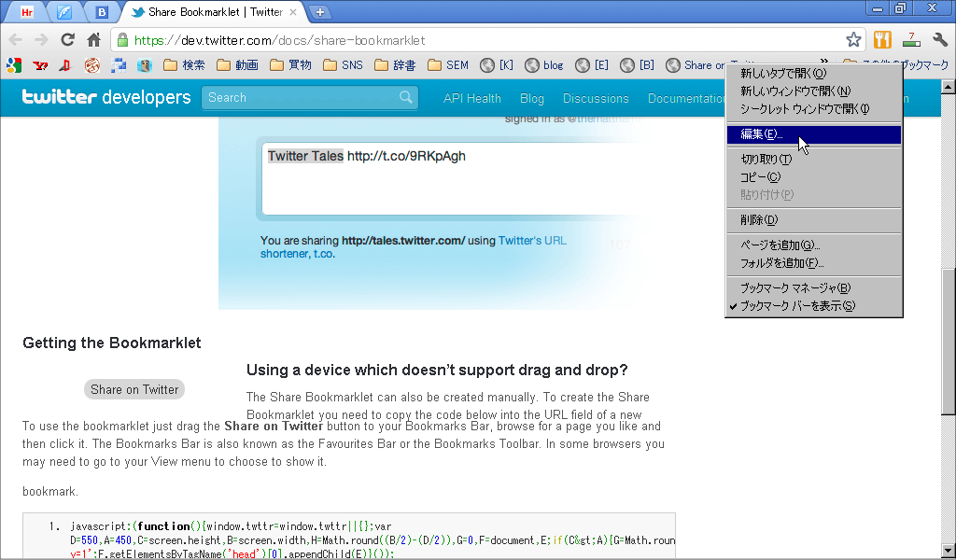The height and width of the screenshot is (560, 956).
Task: Select 切り取り in the context menu
Action: click(x=814, y=159)
